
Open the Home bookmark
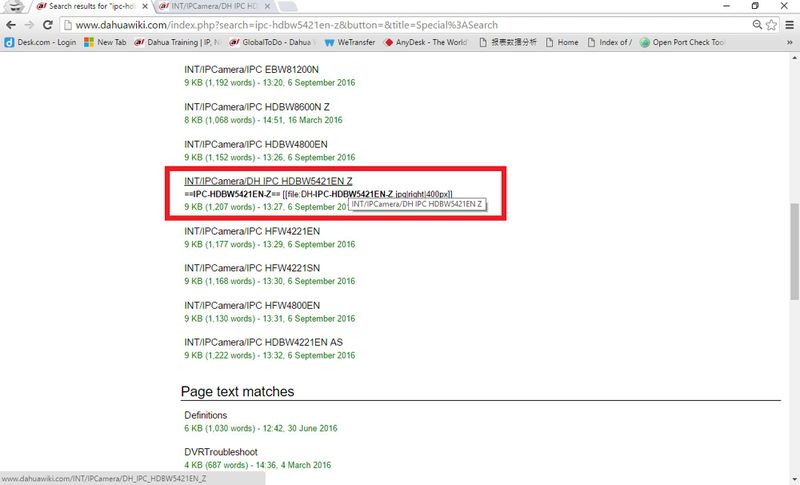562,42
